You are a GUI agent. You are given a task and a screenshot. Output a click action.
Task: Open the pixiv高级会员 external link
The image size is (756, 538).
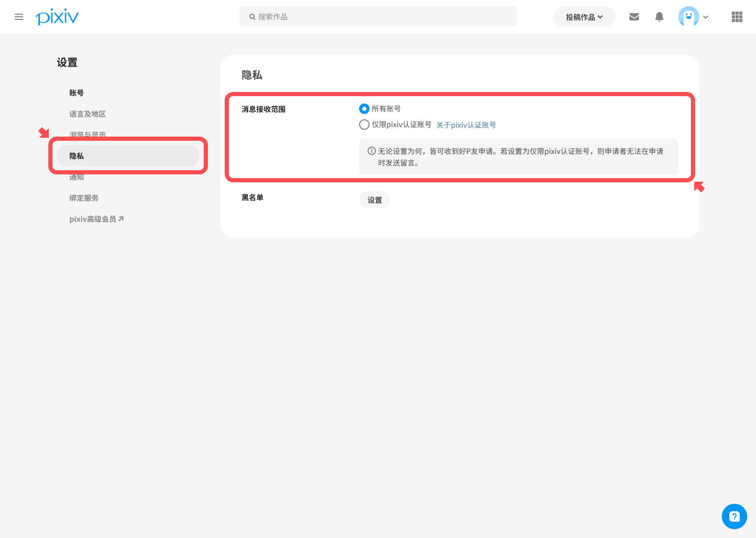point(97,219)
